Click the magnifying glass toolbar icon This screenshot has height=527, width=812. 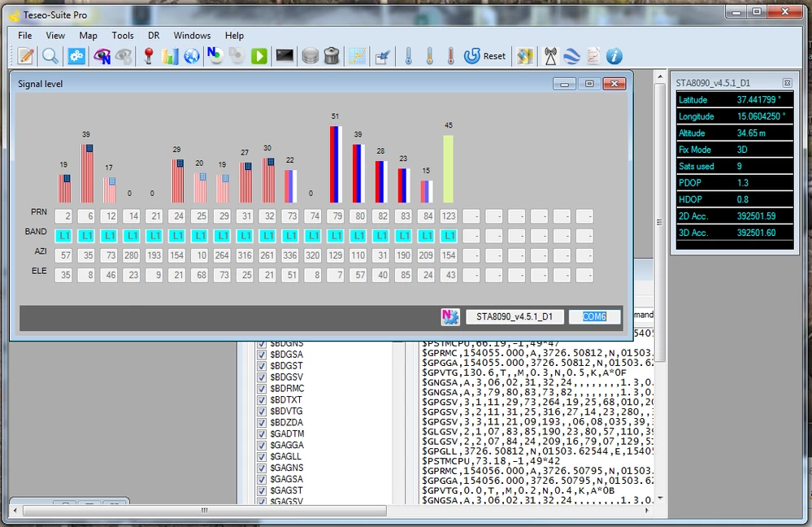click(x=50, y=56)
